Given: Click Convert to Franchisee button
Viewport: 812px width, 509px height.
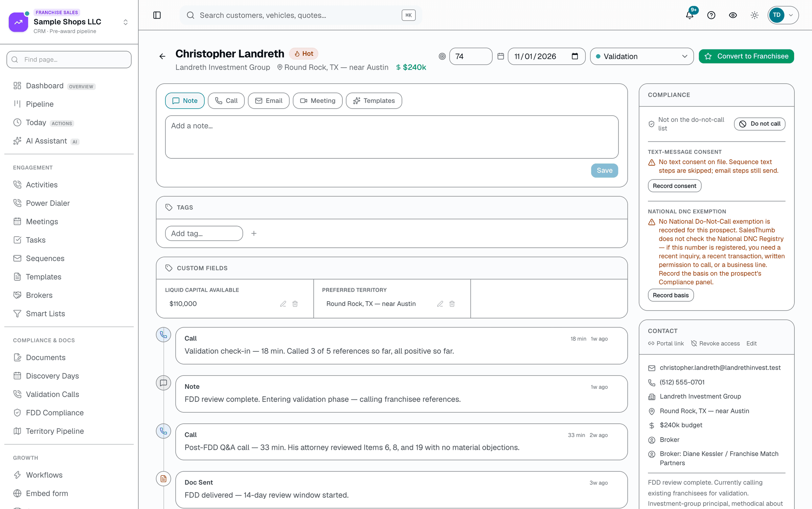Looking at the screenshot, I should 746,57.
